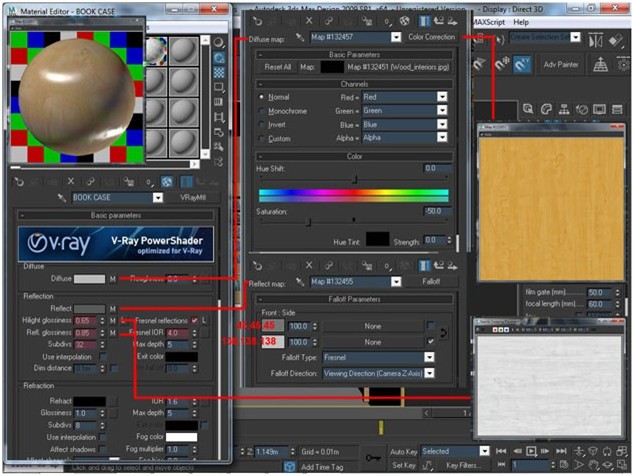
Task: Select the Normal channel radio button
Action: point(262,97)
